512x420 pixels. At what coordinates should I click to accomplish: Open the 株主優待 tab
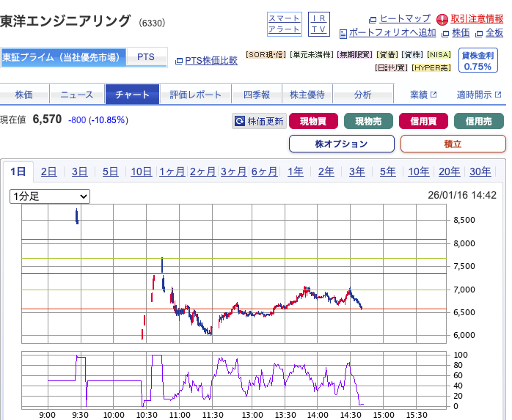[307, 95]
